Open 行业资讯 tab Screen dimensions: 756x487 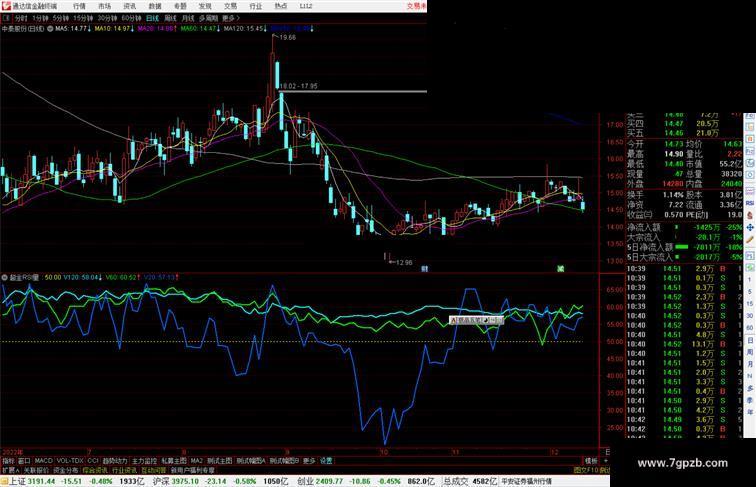[x=124, y=470]
